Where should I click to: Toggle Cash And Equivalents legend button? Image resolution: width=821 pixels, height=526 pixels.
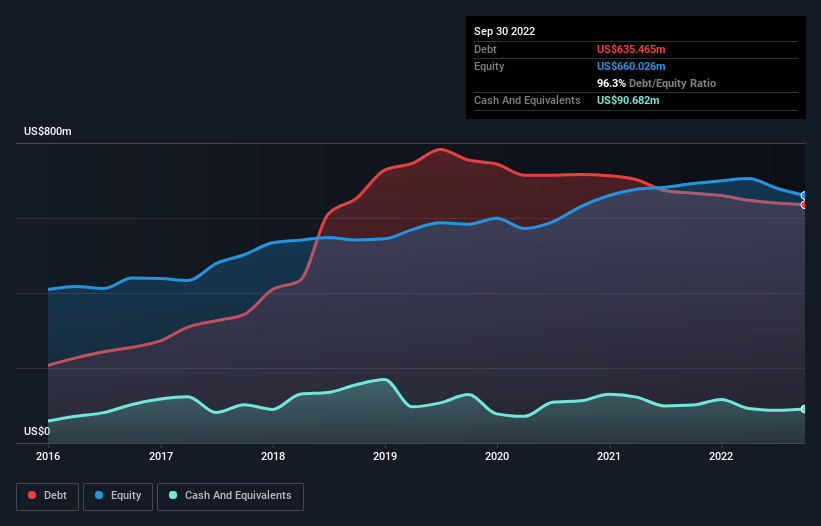230,496
